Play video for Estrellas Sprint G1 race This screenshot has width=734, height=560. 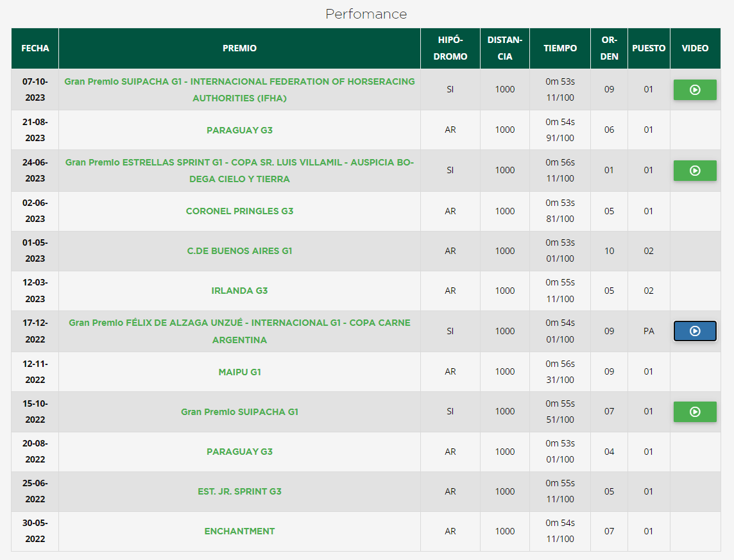[x=694, y=171]
